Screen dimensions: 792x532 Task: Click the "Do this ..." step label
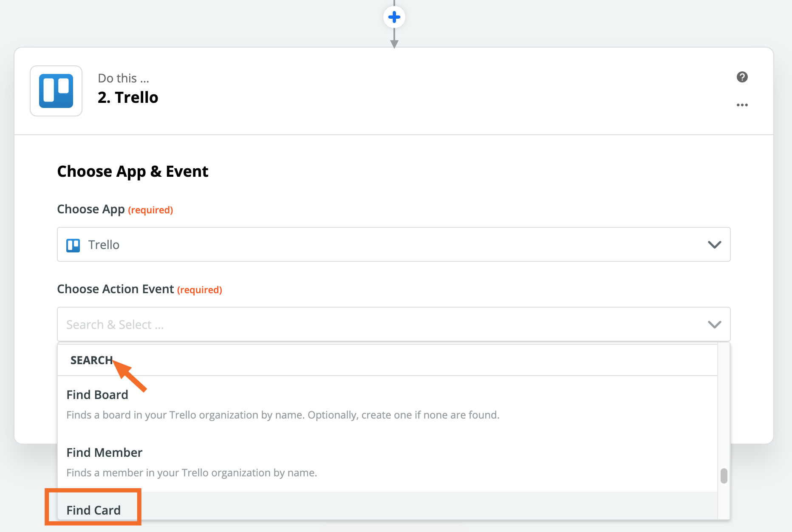[123, 78]
